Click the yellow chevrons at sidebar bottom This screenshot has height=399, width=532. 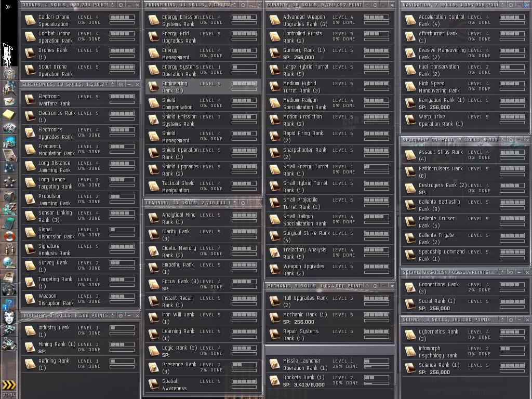(9, 384)
